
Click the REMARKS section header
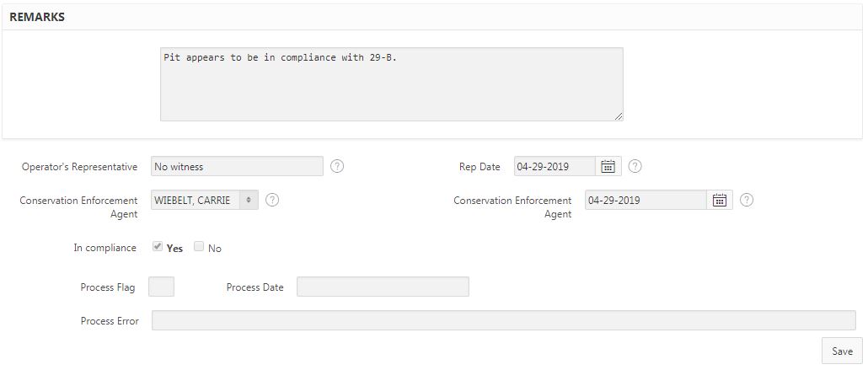tap(37, 17)
